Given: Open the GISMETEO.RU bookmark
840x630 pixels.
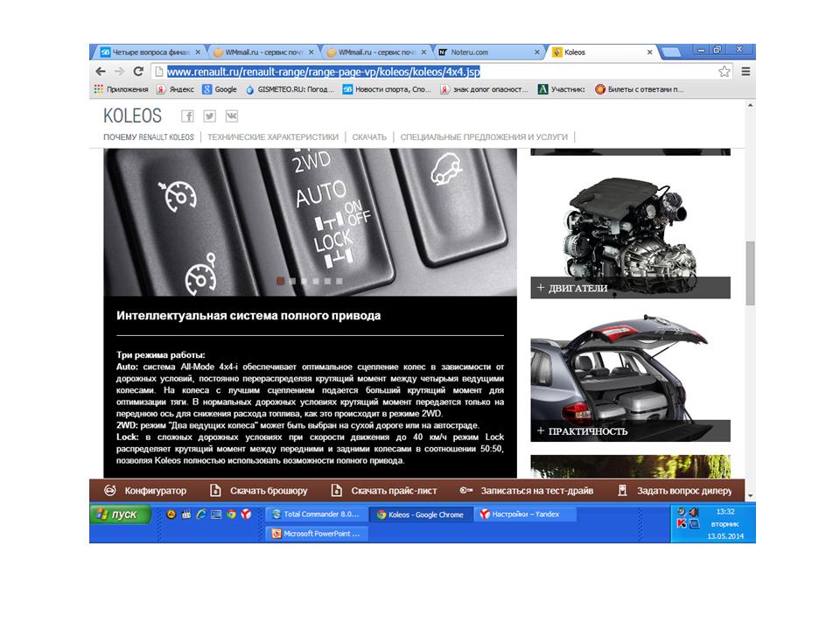Looking at the screenshot, I should [x=290, y=89].
